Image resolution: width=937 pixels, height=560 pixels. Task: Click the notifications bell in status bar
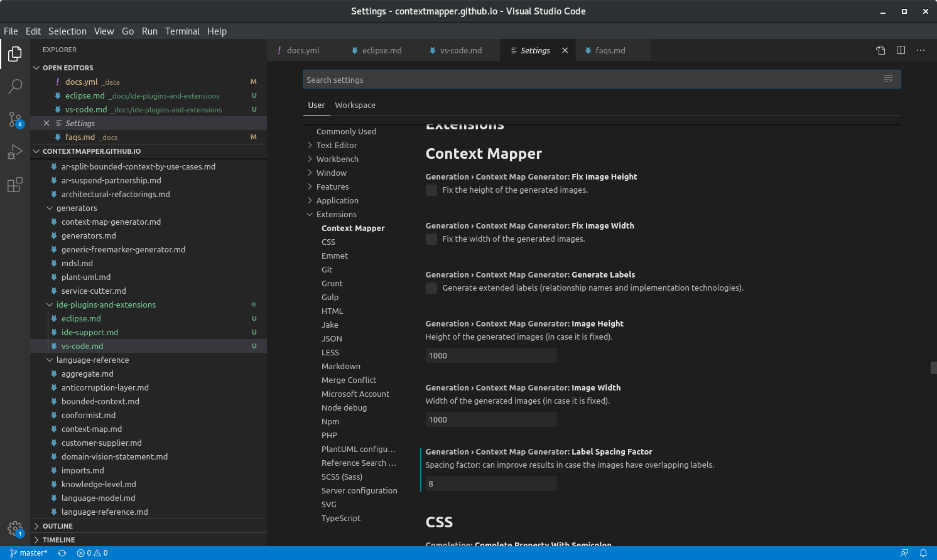(x=923, y=553)
